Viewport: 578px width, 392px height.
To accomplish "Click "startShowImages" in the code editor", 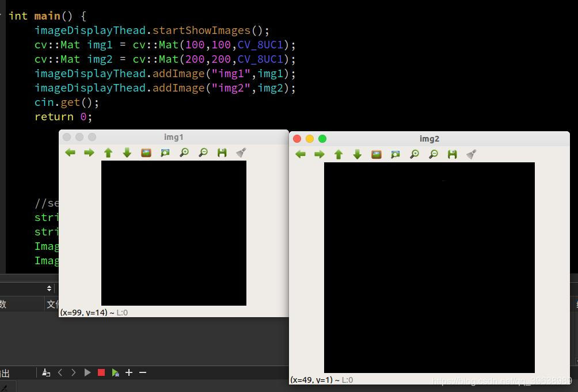I will (201, 30).
